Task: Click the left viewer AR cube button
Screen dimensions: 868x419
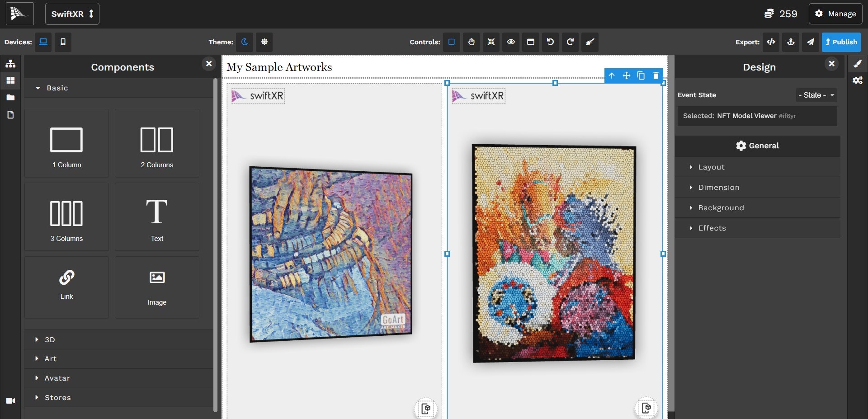Action: [x=425, y=409]
